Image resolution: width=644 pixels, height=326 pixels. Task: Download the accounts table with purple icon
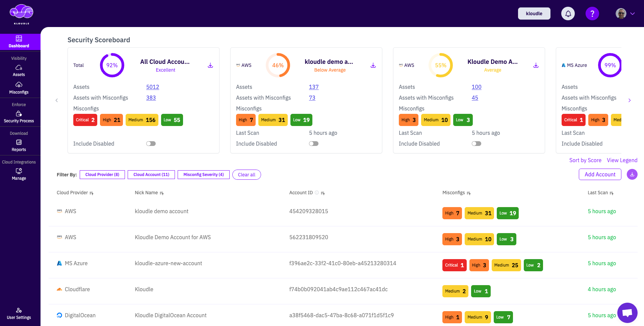click(x=632, y=174)
